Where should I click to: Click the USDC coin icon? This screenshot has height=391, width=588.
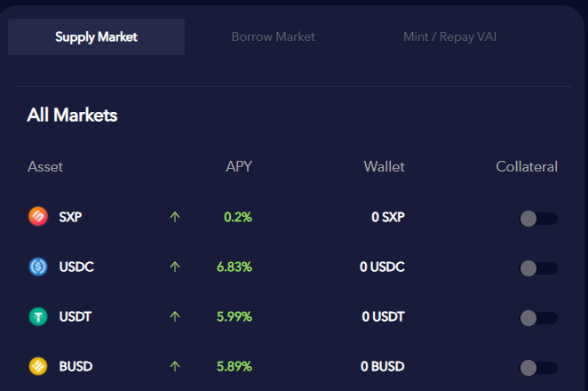coord(38,267)
